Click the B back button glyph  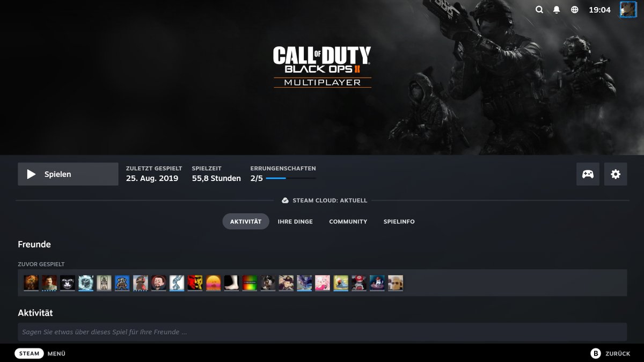coord(595,353)
